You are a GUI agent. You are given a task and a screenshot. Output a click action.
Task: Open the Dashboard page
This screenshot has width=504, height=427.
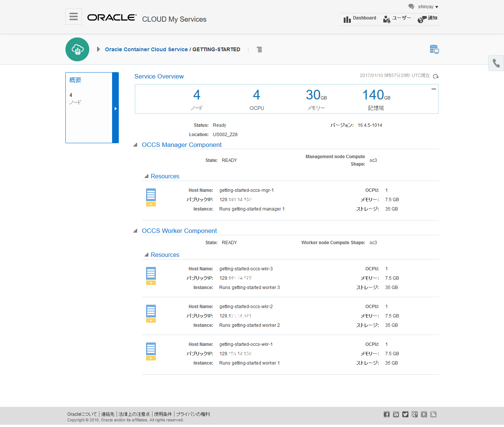coord(359,19)
